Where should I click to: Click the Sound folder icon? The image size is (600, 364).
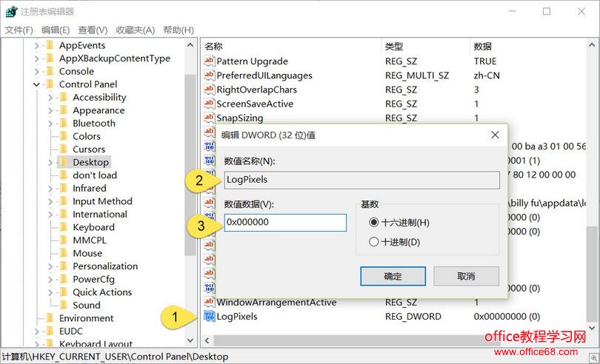[x=64, y=306]
